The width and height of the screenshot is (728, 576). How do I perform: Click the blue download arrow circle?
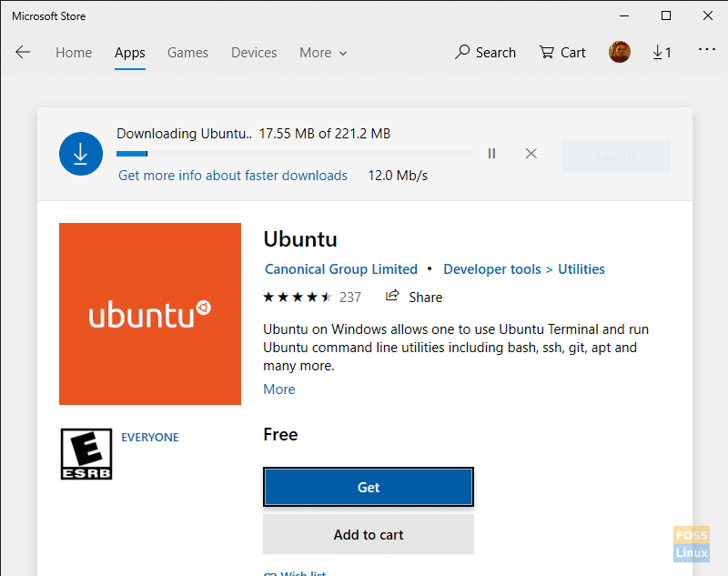[x=81, y=154]
